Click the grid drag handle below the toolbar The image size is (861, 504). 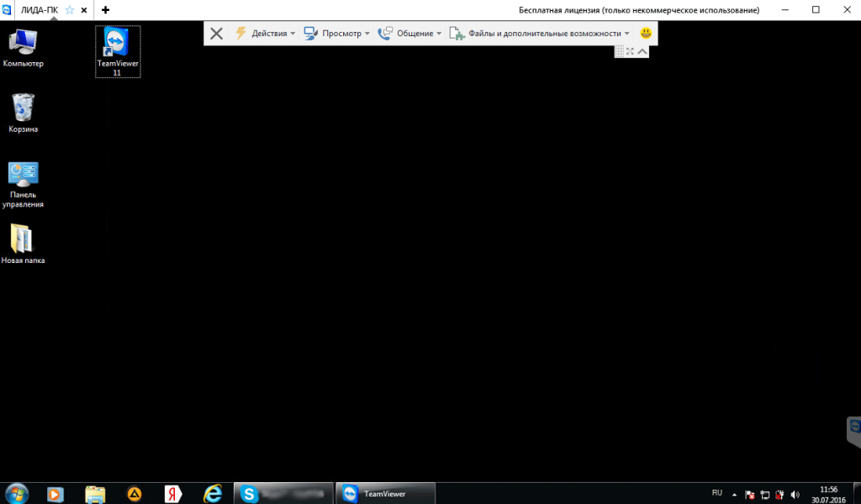[x=620, y=51]
